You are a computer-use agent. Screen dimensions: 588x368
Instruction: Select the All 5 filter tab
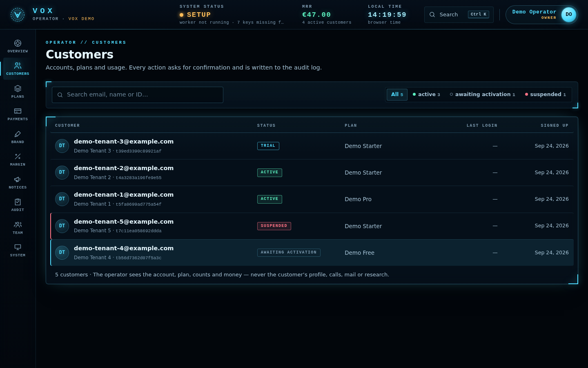click(x=397, y=94)
